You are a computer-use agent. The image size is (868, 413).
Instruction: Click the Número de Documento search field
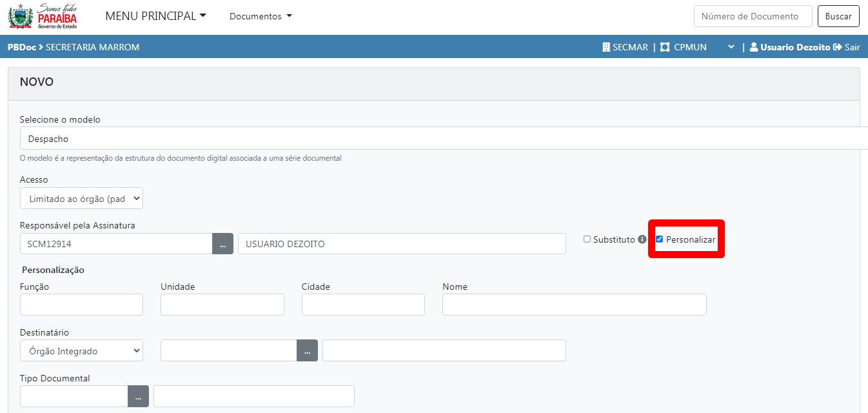coord(753,16)
